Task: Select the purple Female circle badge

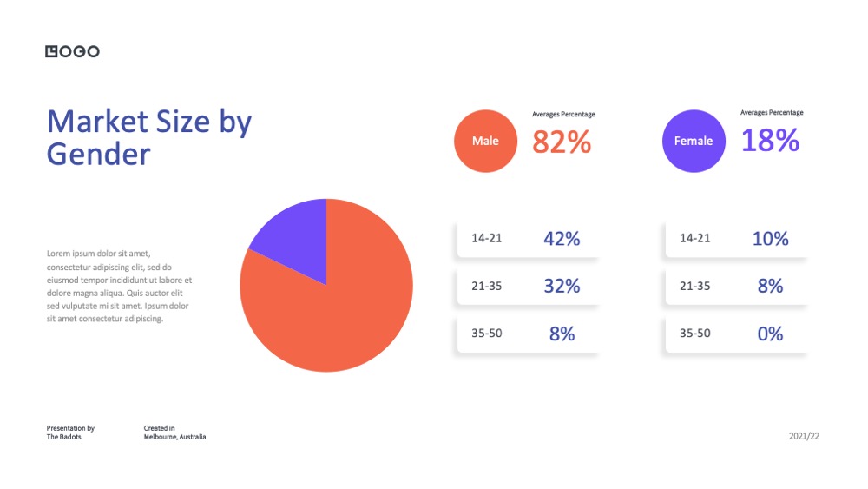Action: pos(694,141)
